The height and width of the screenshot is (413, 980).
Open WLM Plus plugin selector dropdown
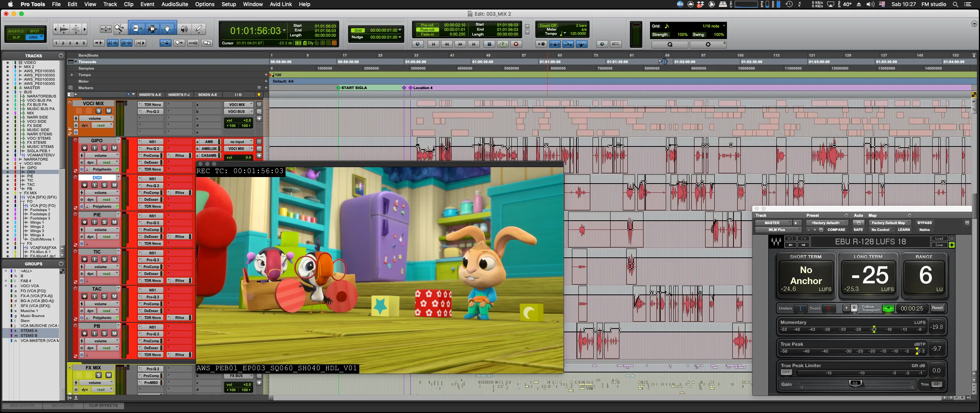[x=778, y=229]
